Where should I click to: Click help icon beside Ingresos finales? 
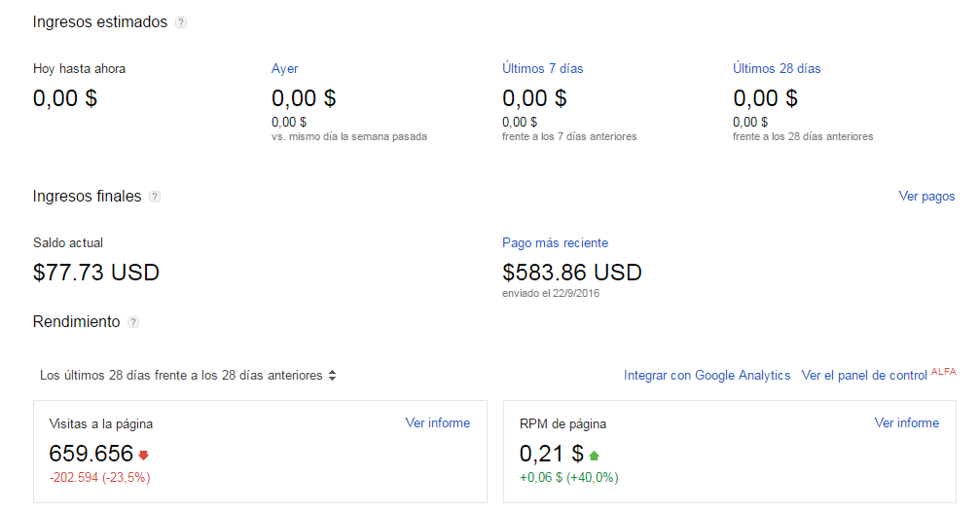pos(155,197)
